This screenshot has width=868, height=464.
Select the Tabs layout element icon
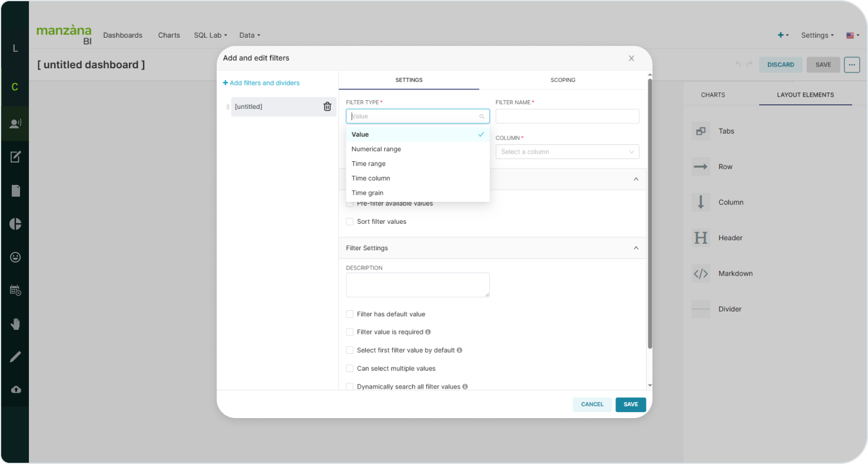click(701, 131)
